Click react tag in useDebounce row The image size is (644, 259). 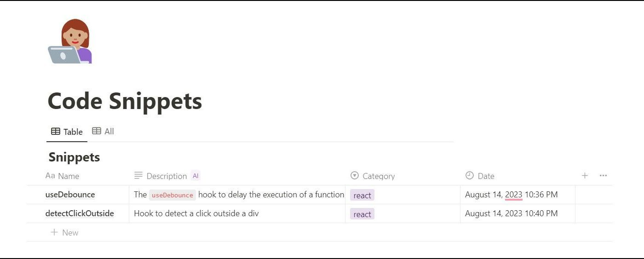pos(362,196)
